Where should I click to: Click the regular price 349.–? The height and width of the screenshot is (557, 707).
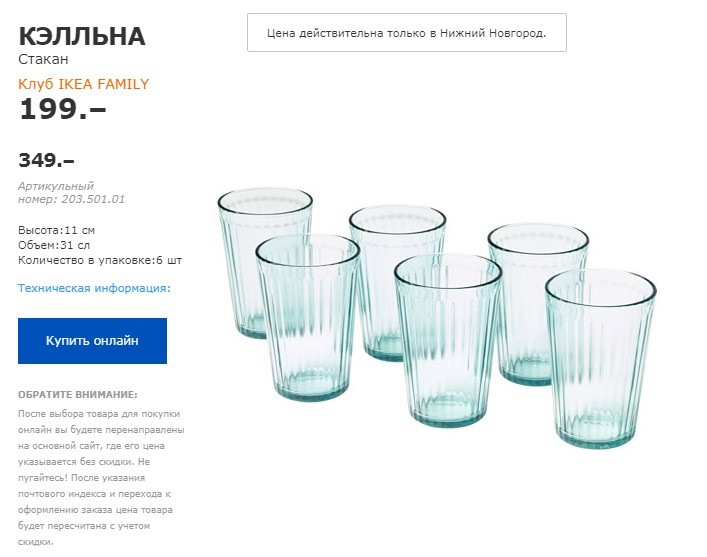(46, 160)
